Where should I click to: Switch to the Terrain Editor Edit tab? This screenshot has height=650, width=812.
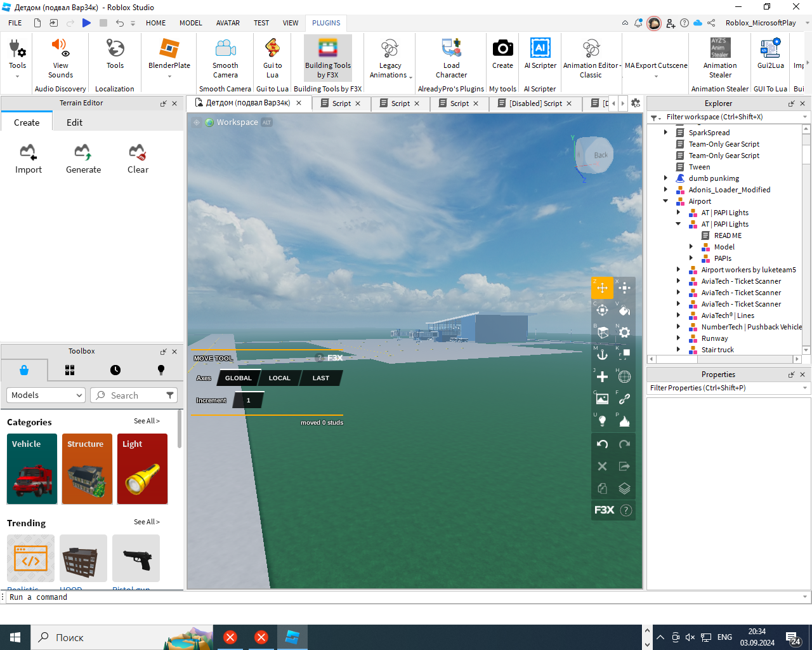[x=74, y=123]
